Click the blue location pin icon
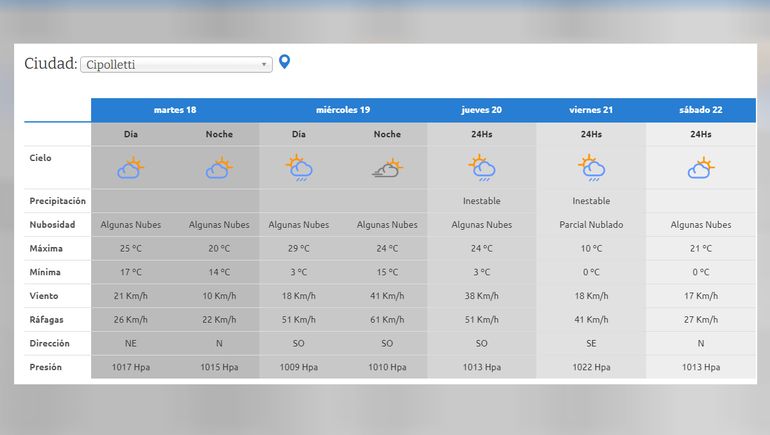This screenshot has width=770, height=435. [x=285, y=62]
